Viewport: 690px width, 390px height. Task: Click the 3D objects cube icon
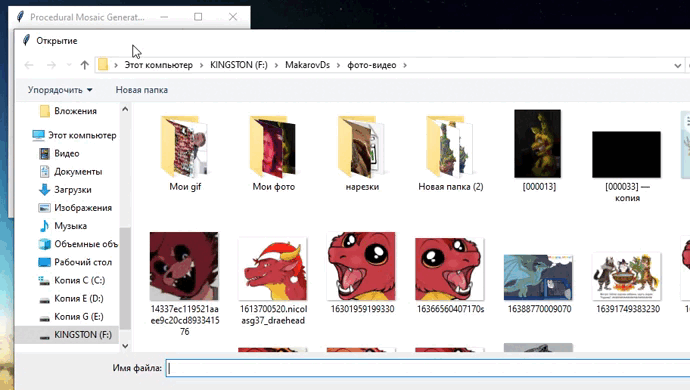(44, 244)
